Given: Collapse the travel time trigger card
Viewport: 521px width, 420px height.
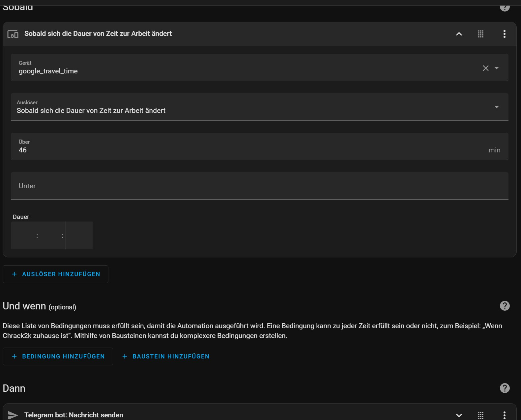Looking at the screenshot, I should (x=459, y=34).
